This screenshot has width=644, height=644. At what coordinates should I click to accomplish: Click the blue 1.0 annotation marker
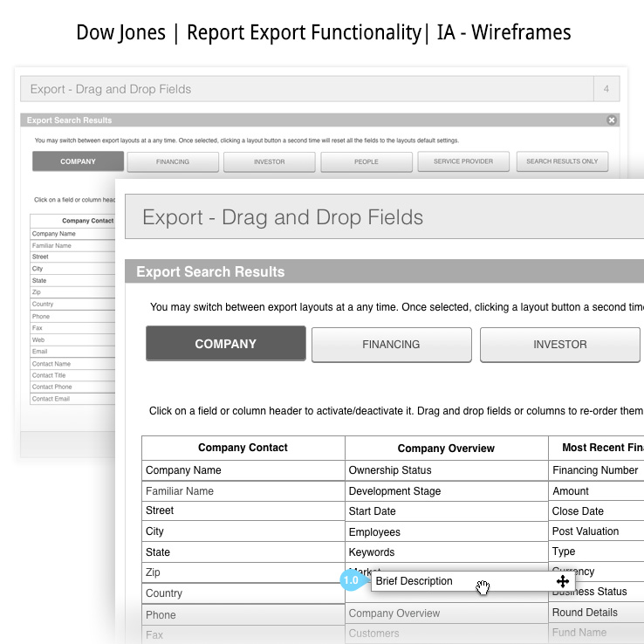click(x=352, y=581)
